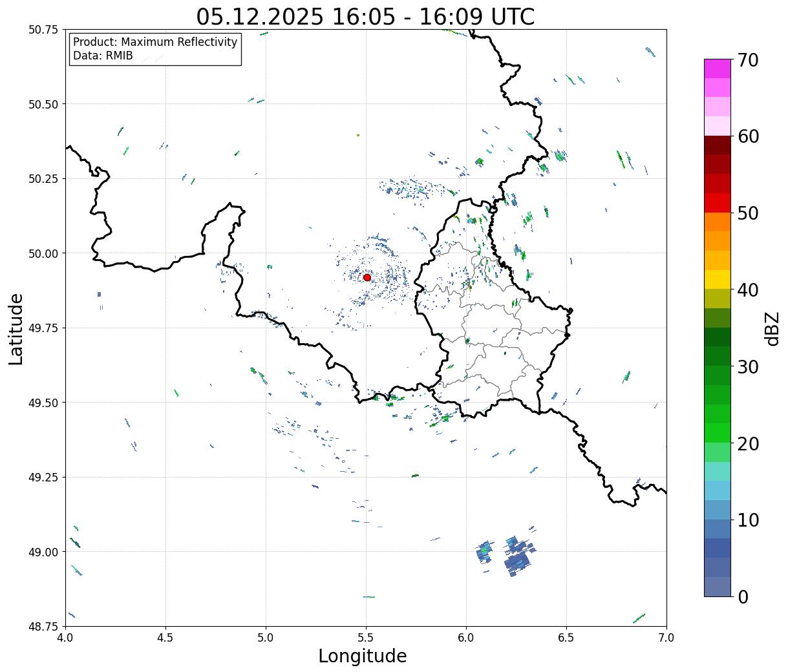Click latitude tick label 48.75
The width and height of the screenshot is (788, 672).
coord(43,627)
